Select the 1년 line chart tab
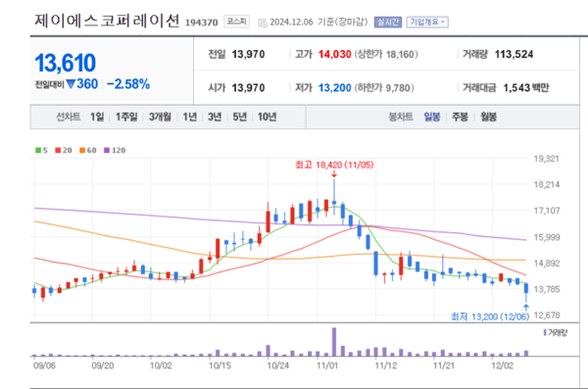 point(190,117)
